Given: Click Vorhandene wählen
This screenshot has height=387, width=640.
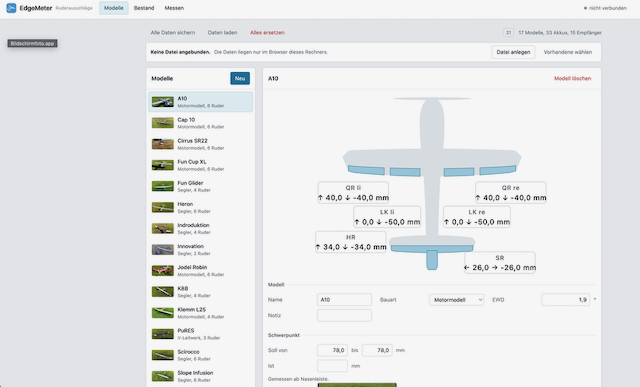Looking at the screenshot, I should (x=568, y=52).
